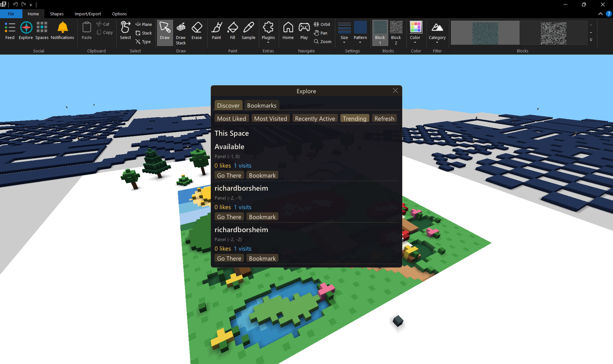Image resolution: width=613 pixels, height=364 pixels.
Task: Go There for Panel (-2, -2)
Action: 229,258
